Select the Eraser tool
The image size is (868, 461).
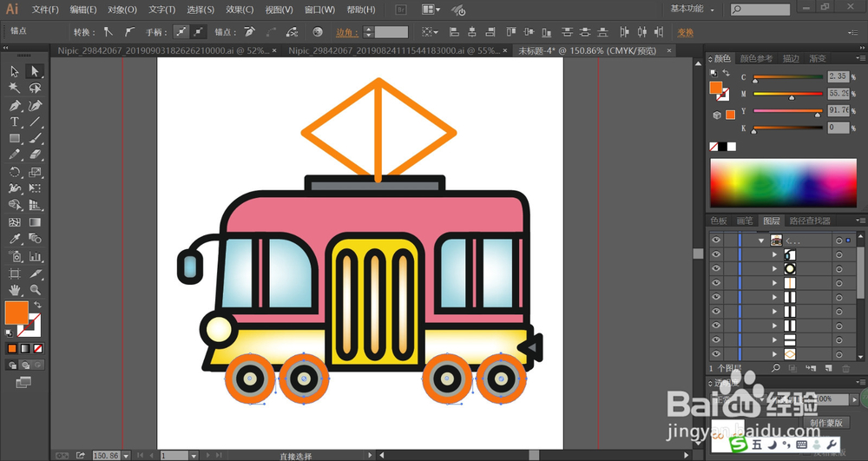click(35, 155)
